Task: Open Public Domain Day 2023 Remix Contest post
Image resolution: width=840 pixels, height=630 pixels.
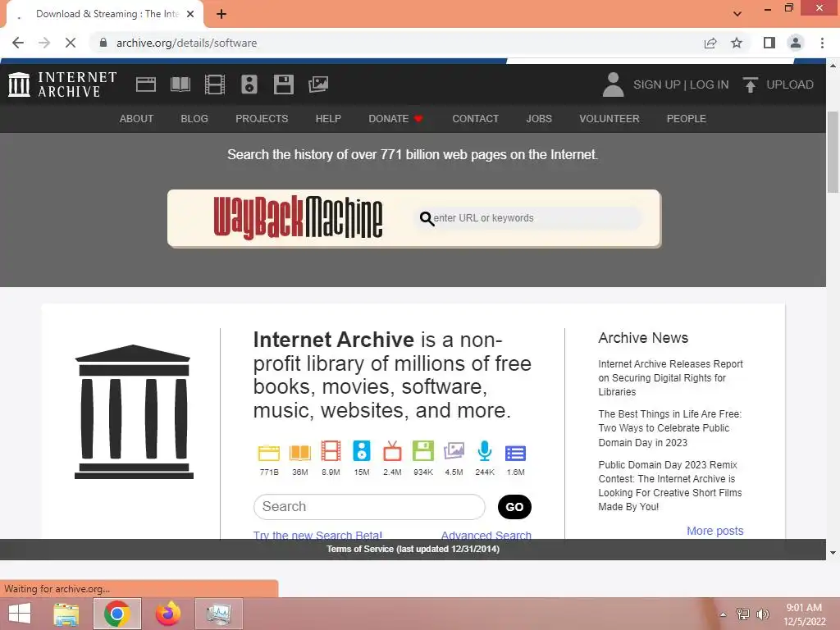Action: click(x=669, y=486)
